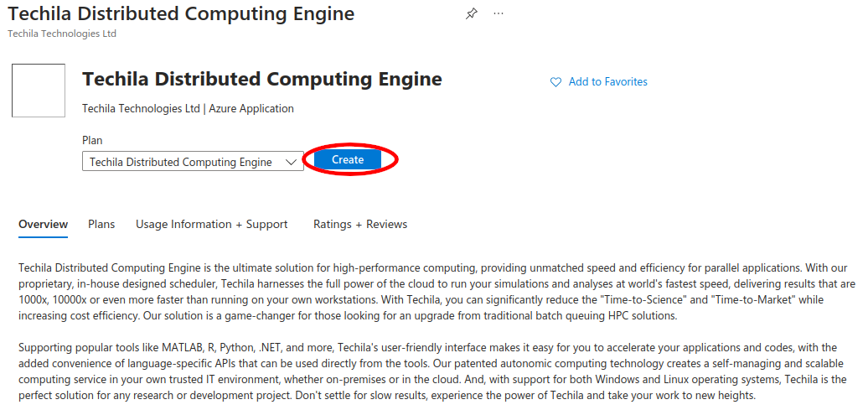Click the first overview description paragraph
This screenshot has width=868, height=410.
436,292
